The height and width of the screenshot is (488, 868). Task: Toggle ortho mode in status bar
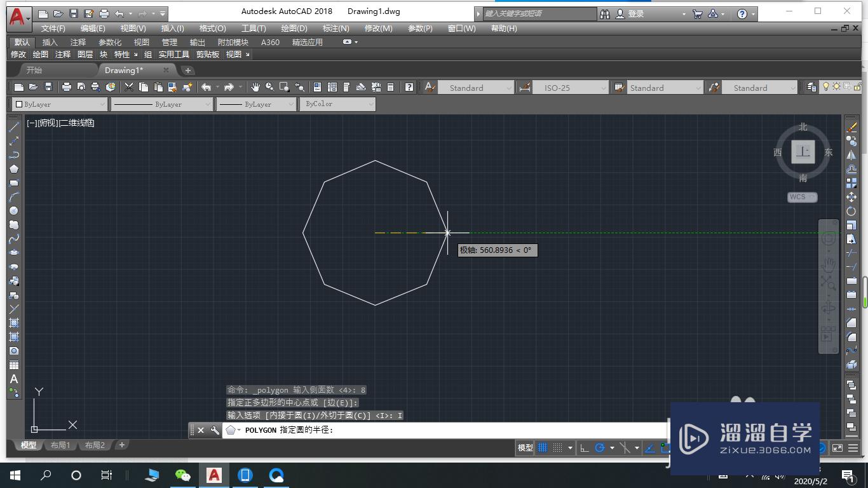click(585, 448)
